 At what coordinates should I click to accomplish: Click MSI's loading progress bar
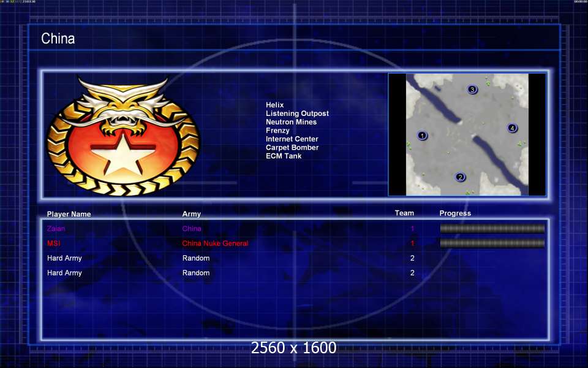click(492, 243)
